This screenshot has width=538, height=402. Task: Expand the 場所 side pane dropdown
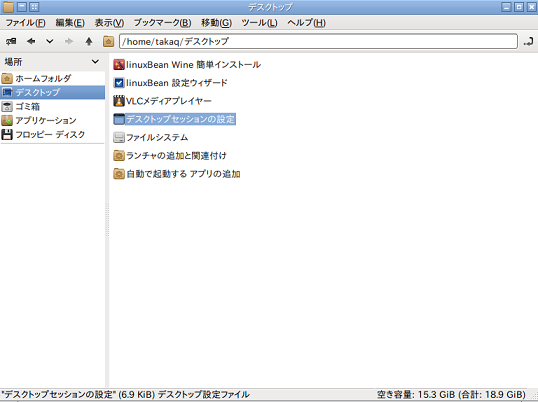95,62
